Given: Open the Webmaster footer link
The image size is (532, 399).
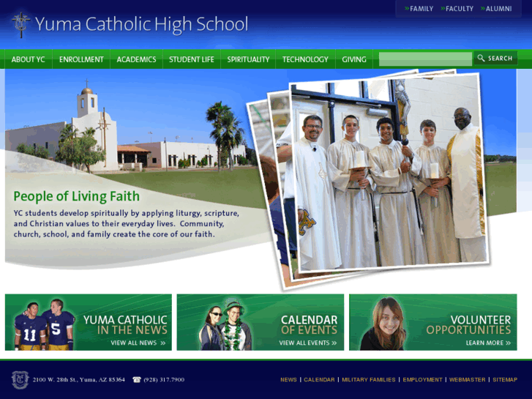Looking at the screenshot, I should [467, 380].
